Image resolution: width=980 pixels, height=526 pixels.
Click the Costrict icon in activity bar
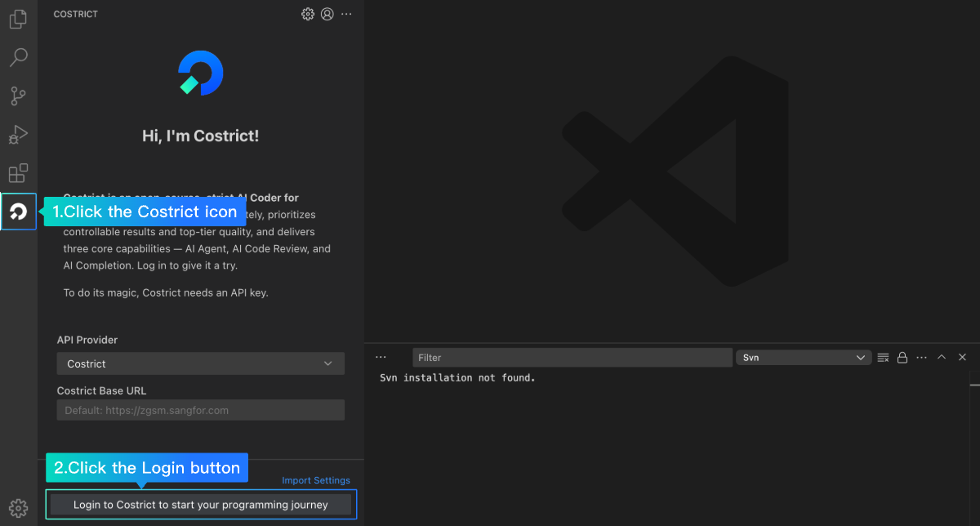[18, 212]
